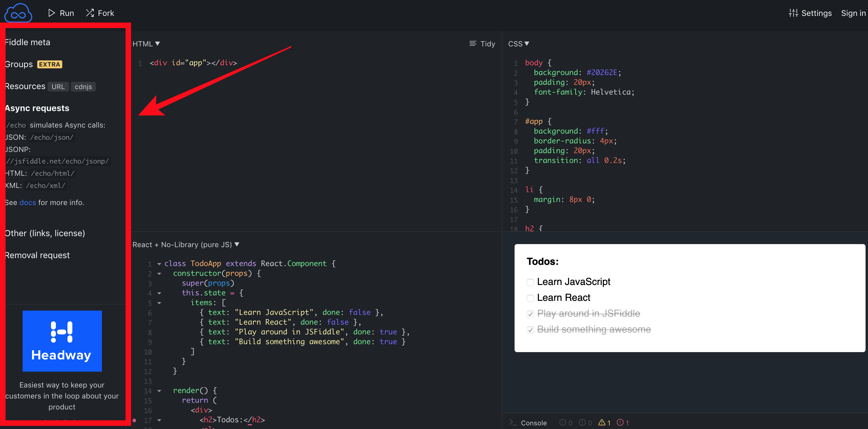Click the docs link
Viewport: 868px width, 429px height.
28,202
